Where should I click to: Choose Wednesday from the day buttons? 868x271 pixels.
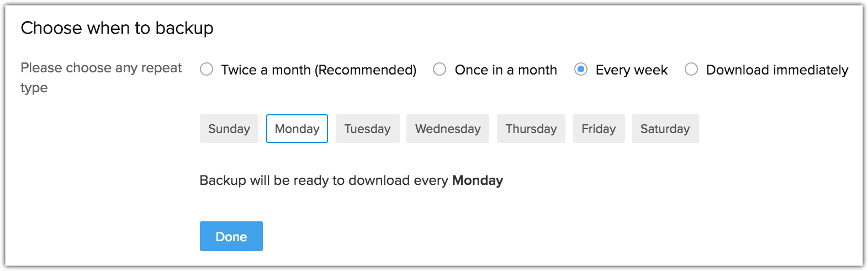tap(448, 129)
